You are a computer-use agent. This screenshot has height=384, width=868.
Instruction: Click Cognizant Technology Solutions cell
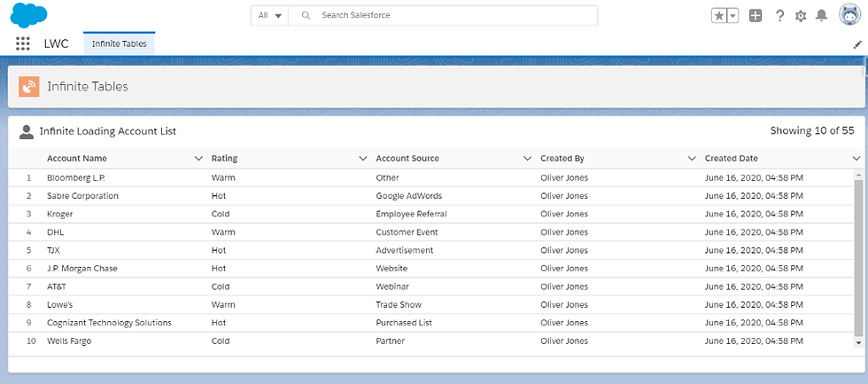click(x=109, y=323)
